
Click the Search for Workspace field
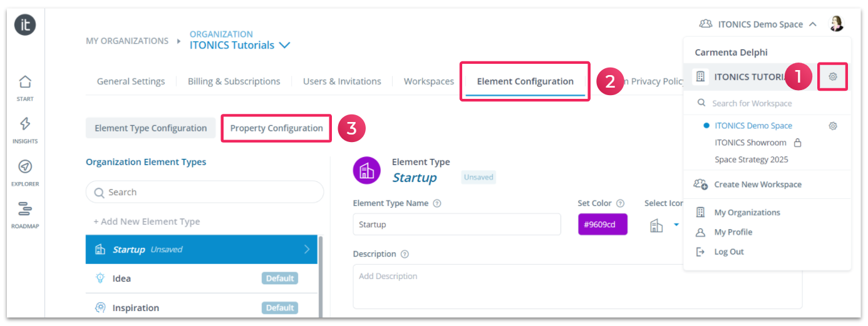tap(767, 103)
